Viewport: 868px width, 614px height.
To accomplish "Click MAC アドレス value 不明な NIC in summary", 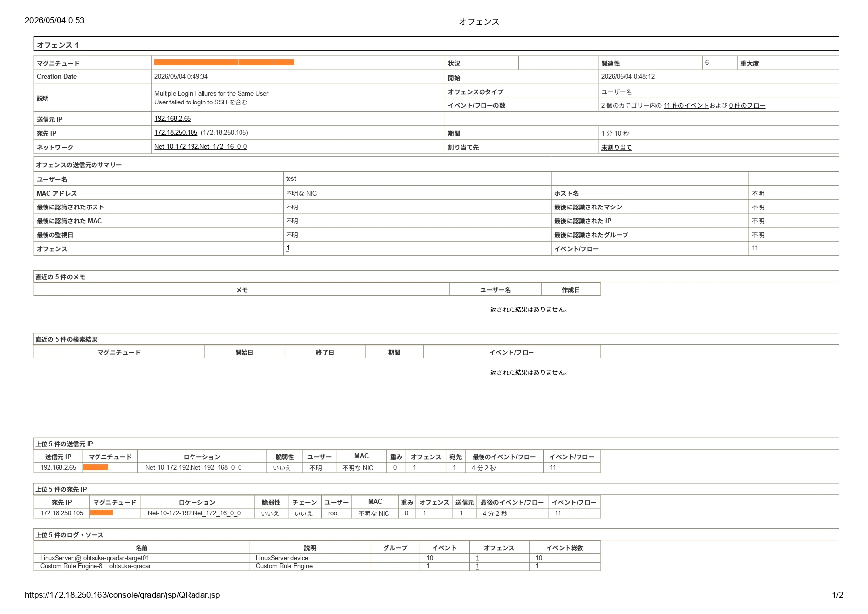I will click(x=301, y=194).
